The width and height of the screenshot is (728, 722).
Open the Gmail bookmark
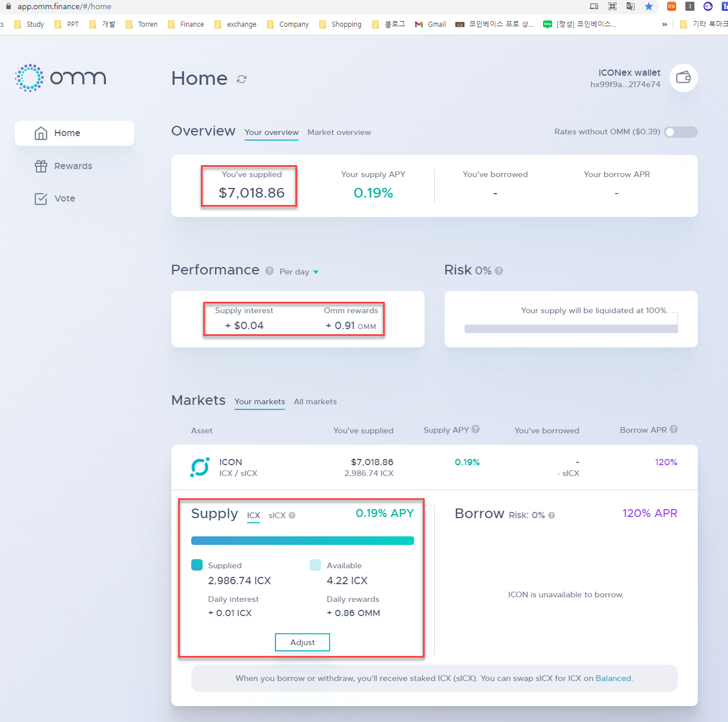[430, 24]
